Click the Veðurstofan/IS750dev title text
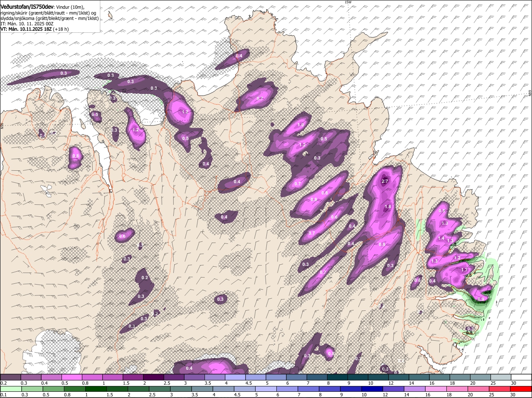 (x=27, y=7)
